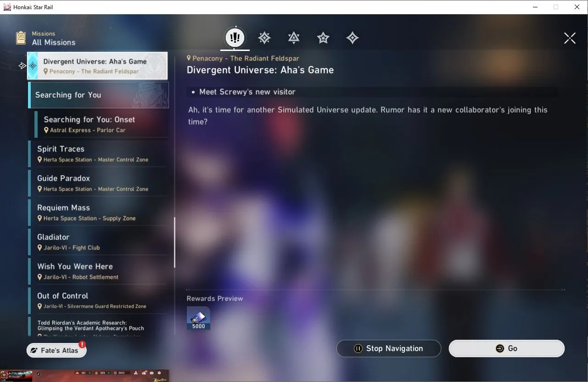Click the Go button
Image resolution: width=588 pixels, height=382 pixels.
[x=506, y=348]
